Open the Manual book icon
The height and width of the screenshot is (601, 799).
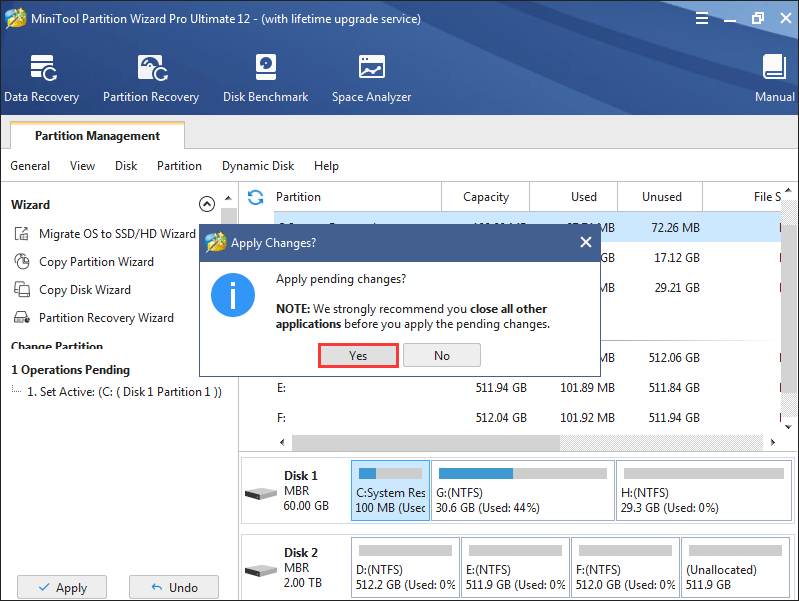click(x=774, y=67)
